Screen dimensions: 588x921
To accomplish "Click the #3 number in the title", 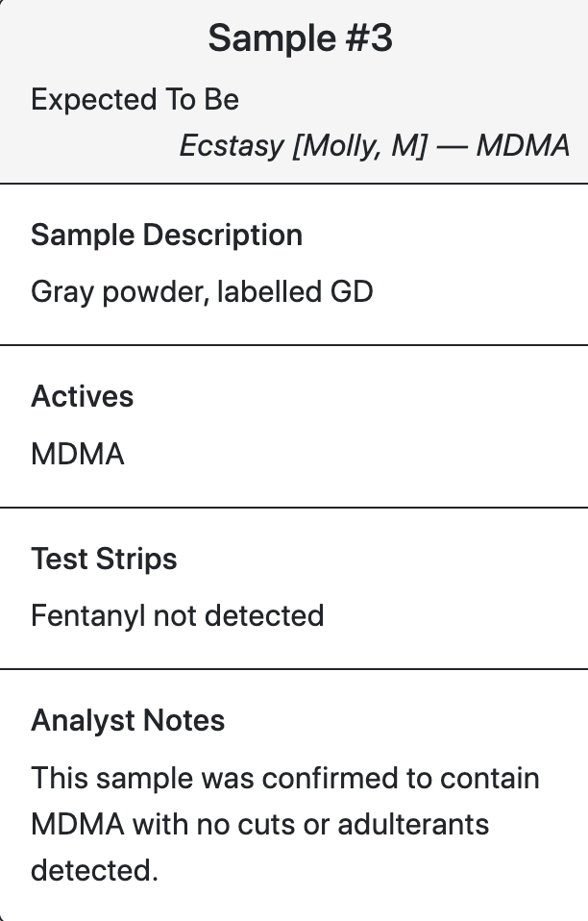I will pyautogui.click(x=369, y=38).
